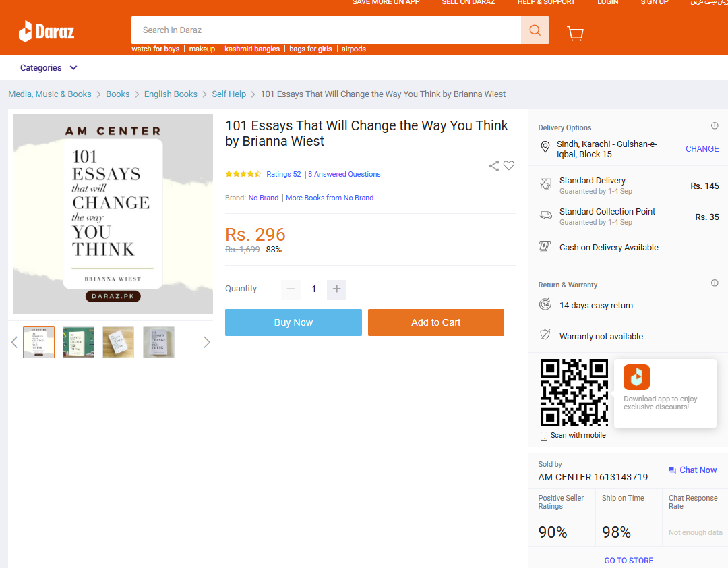Click the 14 days return icon

click(545, 304)
